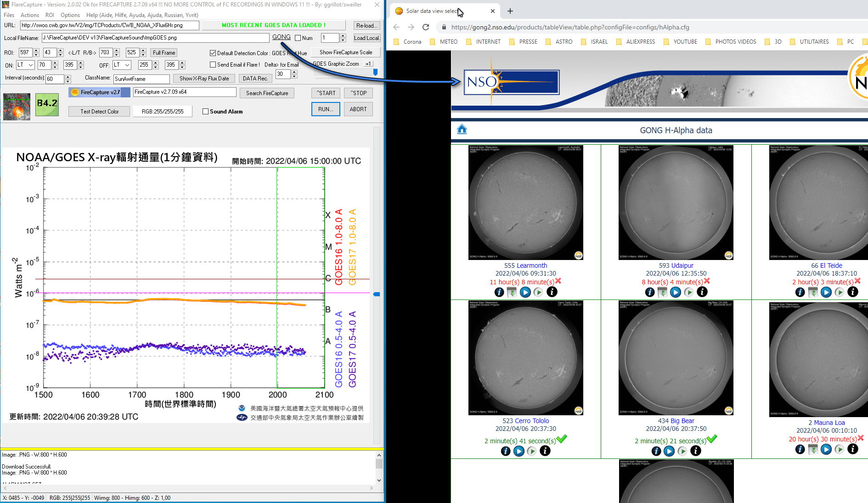Image resolution: width=868 pixels, height=503 pixels.
Task: Open the black info icon under Cerro Tololo
Action: [545, 451]
